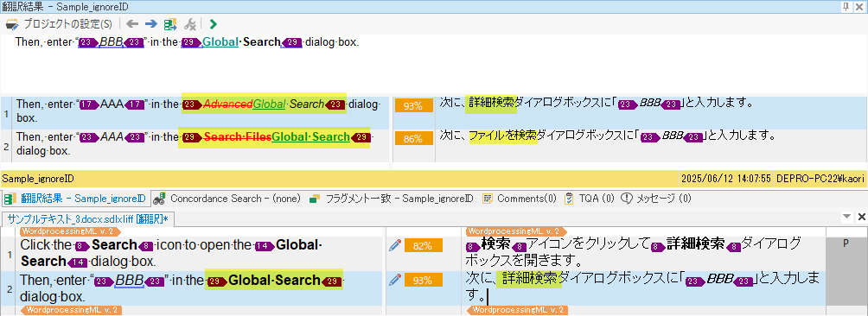Click underlined Global in the top preview sentence
868x316 pixels.
[220, 42]
